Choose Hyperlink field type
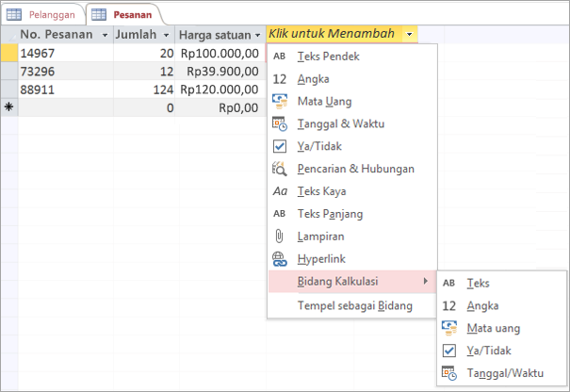The width and height of the screenshot is (570, 392). [x=351, y=259]
